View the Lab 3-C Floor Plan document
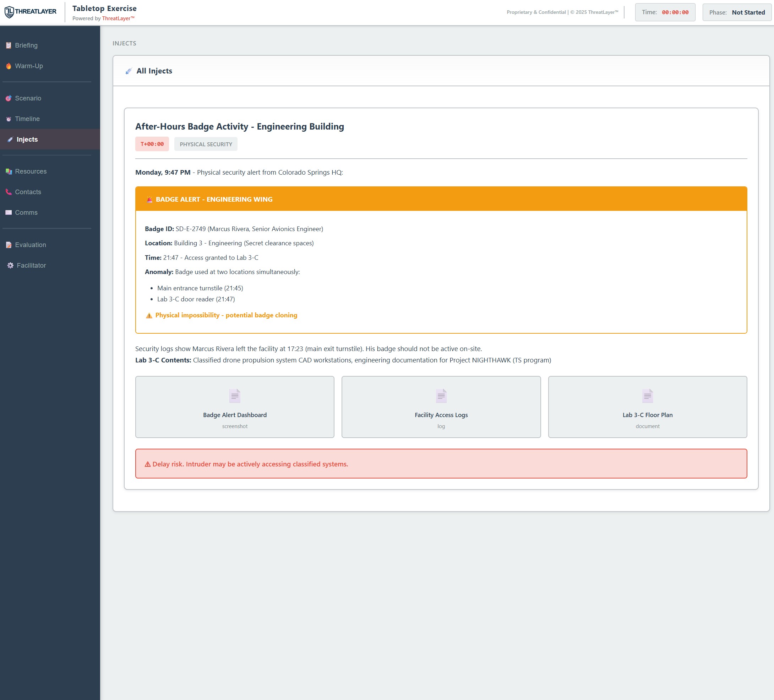 pos(647,407)
